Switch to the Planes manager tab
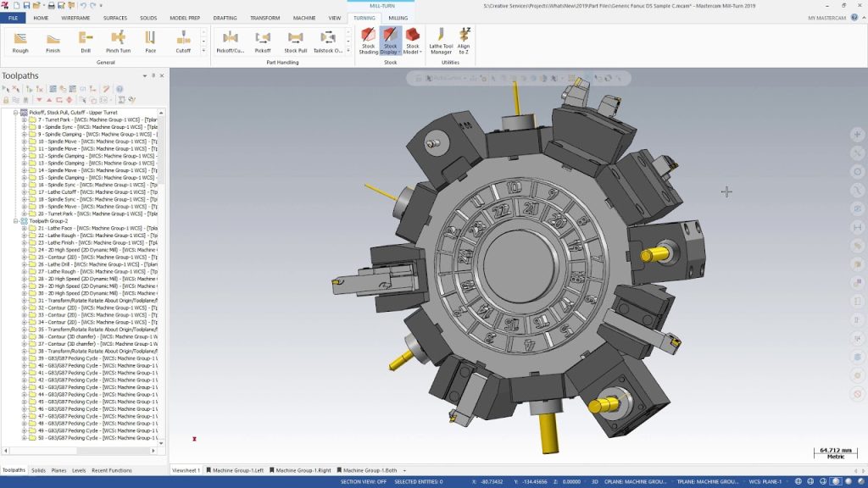 [58, 470]
